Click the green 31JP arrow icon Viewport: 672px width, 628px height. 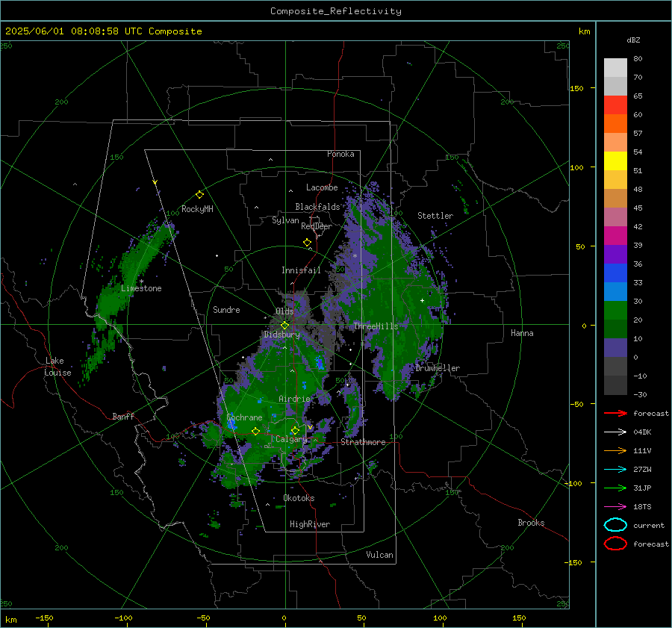coord(615,488)
